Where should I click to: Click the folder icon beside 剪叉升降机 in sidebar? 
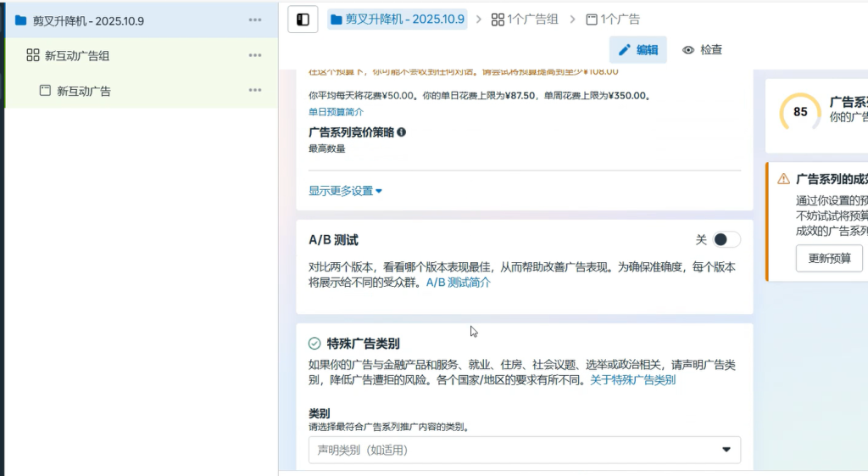coord(20,20)
